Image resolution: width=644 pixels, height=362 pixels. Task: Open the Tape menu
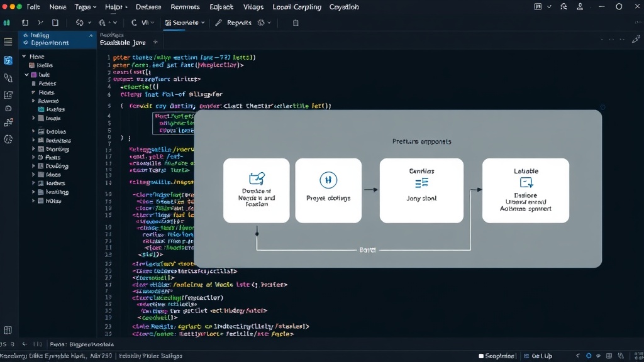[x=86, y=7]
